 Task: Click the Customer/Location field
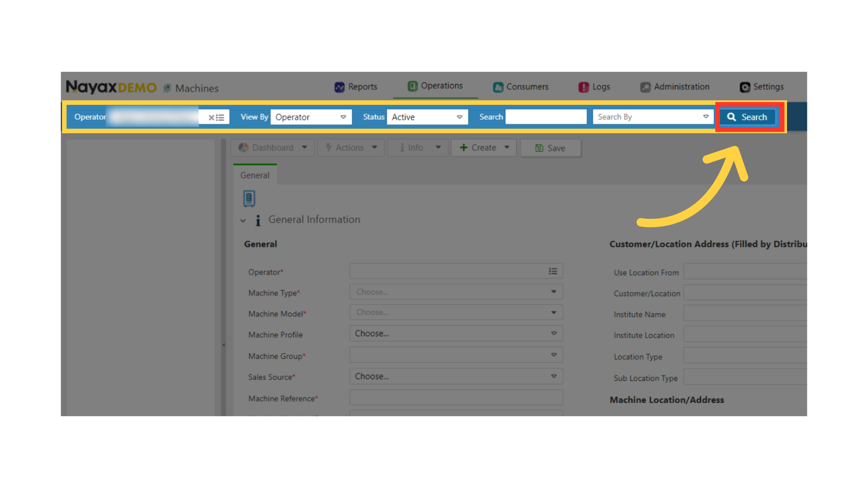pos(745,293)
